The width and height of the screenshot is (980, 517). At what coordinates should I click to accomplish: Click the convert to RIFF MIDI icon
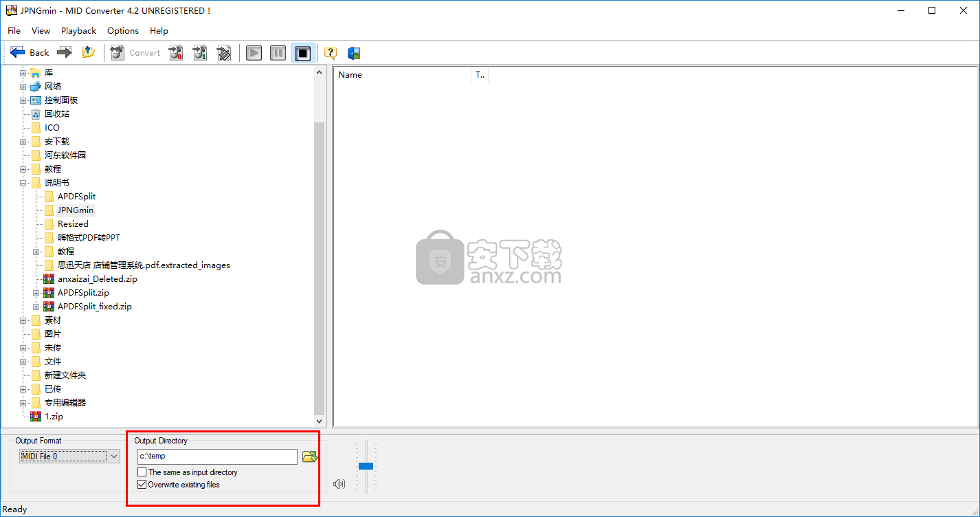coord(223,53)
